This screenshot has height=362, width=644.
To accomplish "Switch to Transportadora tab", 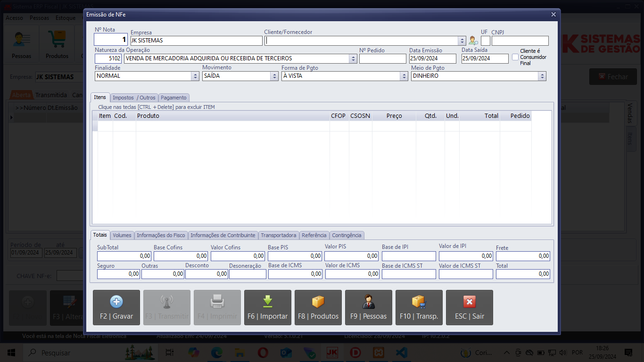I will [x=279, y=235].
